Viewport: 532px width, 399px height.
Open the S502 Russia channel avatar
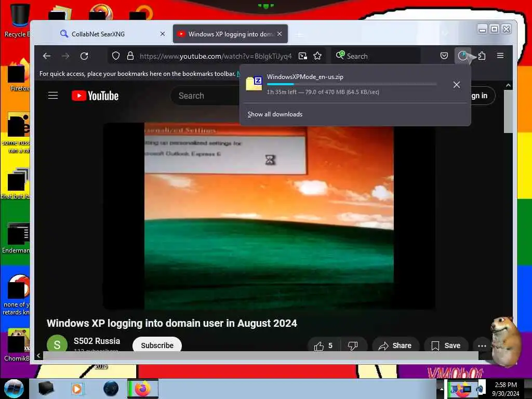[57, 344]
